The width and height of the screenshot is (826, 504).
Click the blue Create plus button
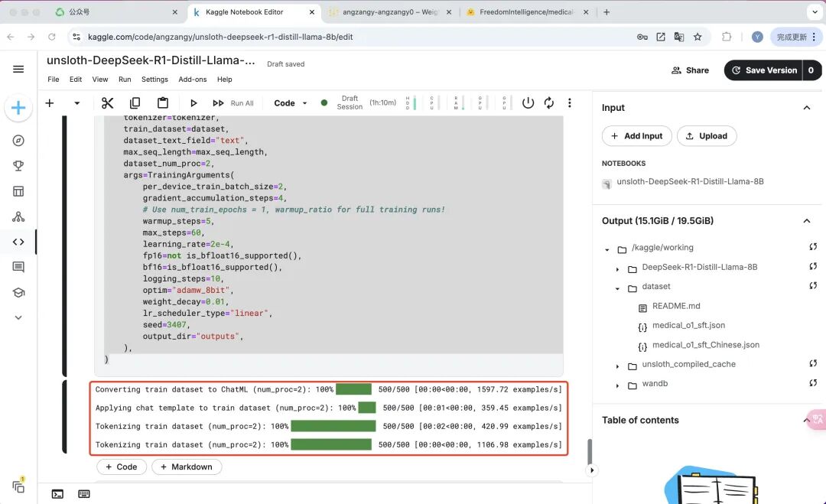[18, 108]
